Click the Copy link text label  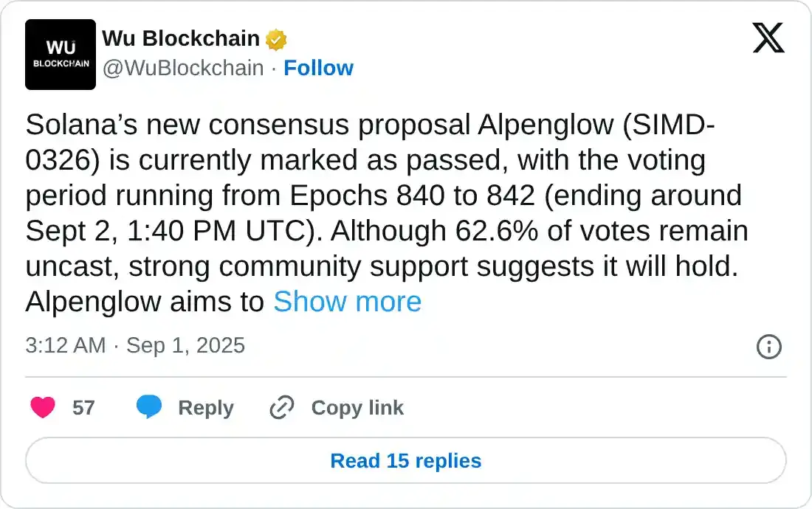[x=357, y=408]
